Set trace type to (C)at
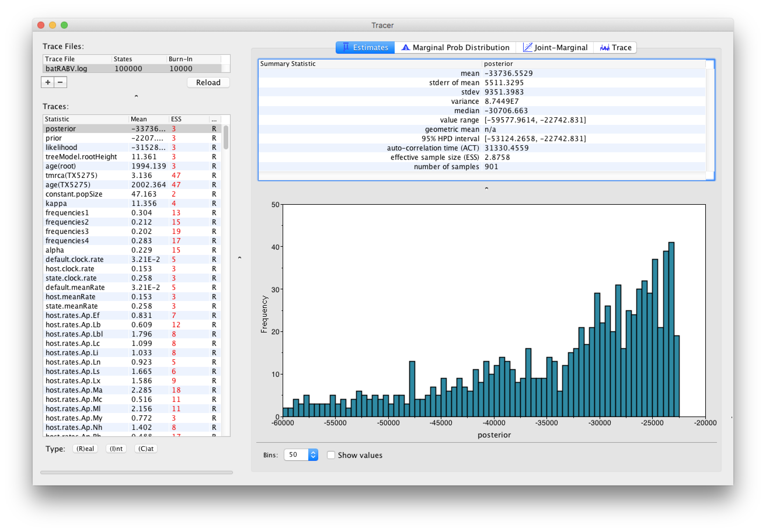 click(146, 449)
